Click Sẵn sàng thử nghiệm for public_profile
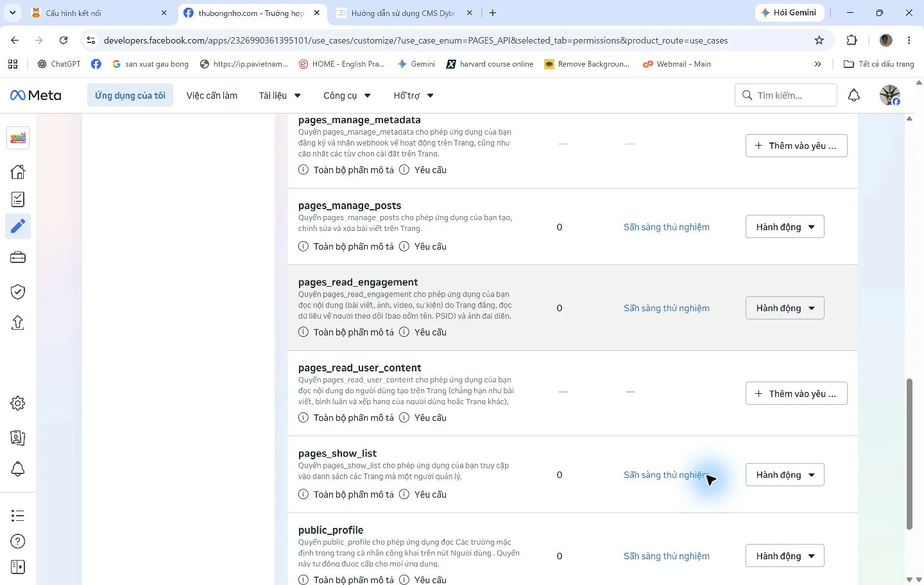Image resolution: width=924 pixels, height=585 pixels. pos(666,556)
